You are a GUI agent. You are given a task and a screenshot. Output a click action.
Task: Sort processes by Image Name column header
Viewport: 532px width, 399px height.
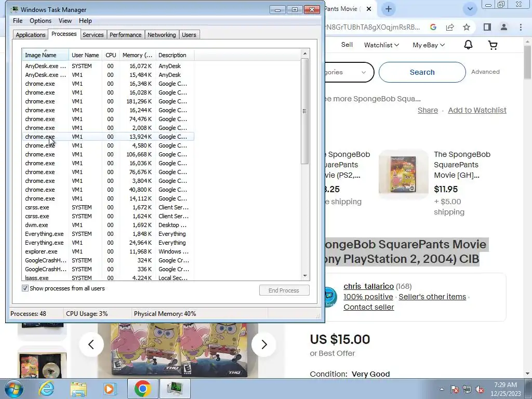[46, 55]
